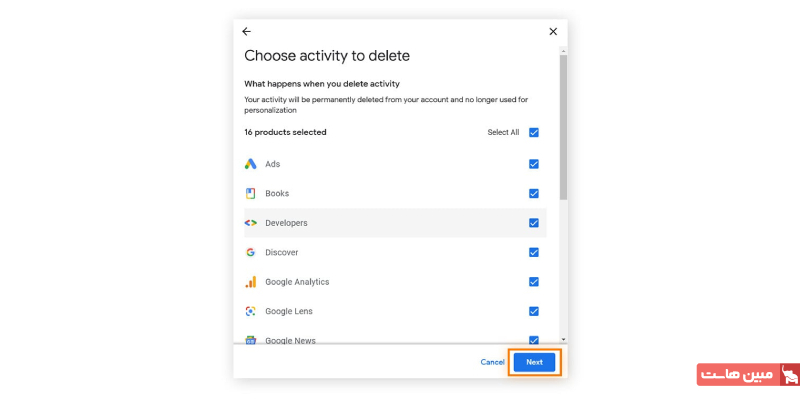The width and height of the screenshot is (800, 400).
Task: Deselect the Developers checkbox
Action: coord(534,223)
